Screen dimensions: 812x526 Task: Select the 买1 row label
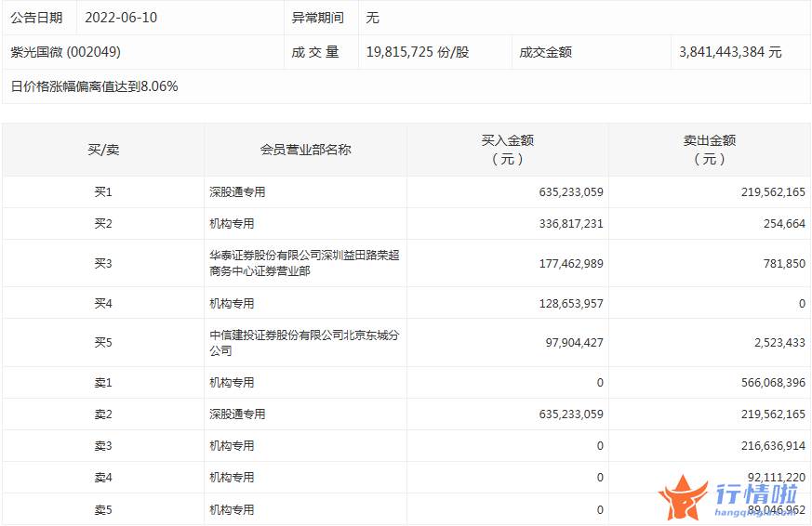pos(103,191)
